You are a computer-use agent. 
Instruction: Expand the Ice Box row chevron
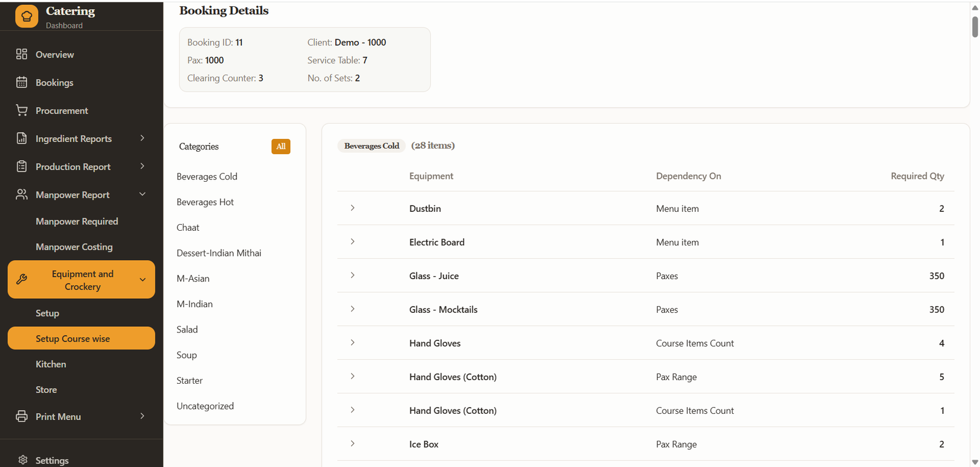pyautogui.click(x=353, y=444)
